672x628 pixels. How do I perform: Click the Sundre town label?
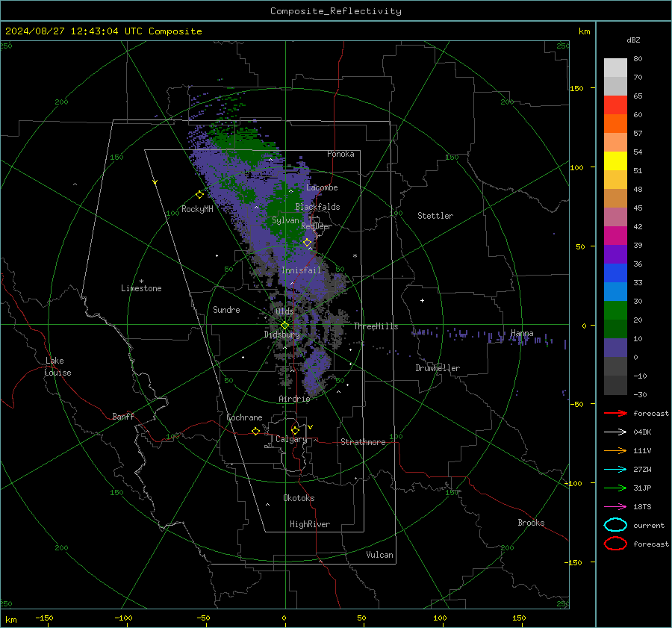coord(226,310)
